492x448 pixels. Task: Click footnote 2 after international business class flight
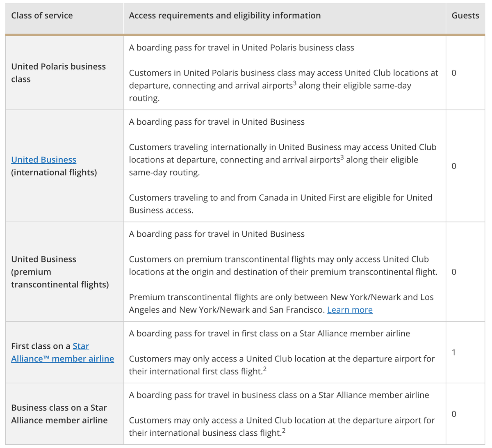point(284,431)
